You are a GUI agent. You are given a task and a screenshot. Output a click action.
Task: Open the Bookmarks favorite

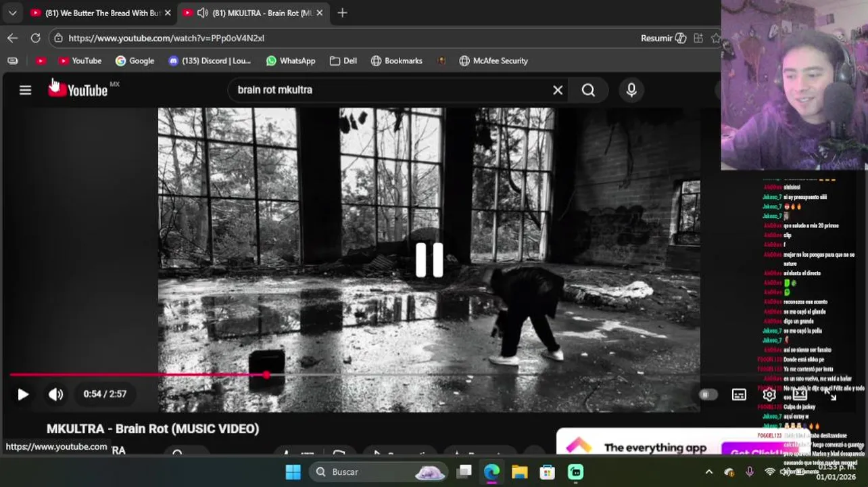coord(397,61)
